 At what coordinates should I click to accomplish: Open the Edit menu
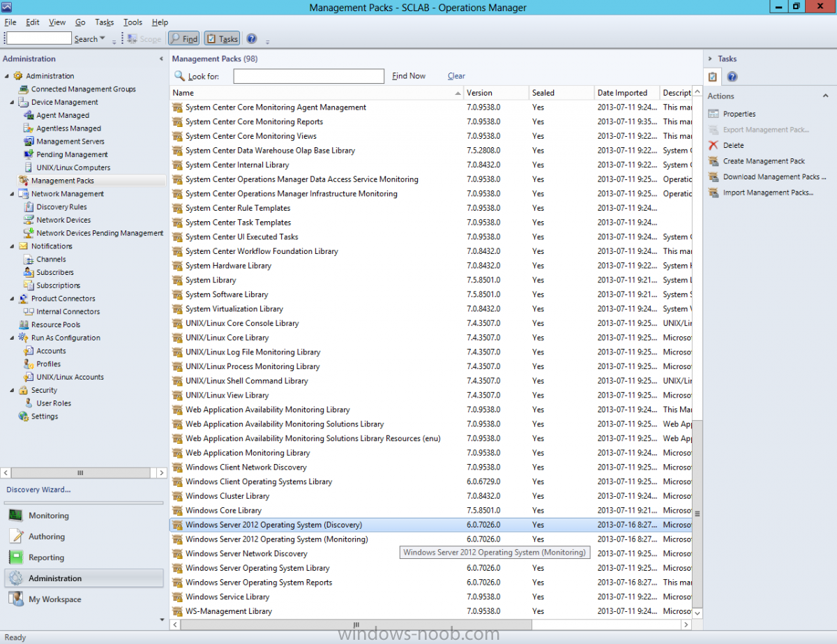click(x=32, y=22)
